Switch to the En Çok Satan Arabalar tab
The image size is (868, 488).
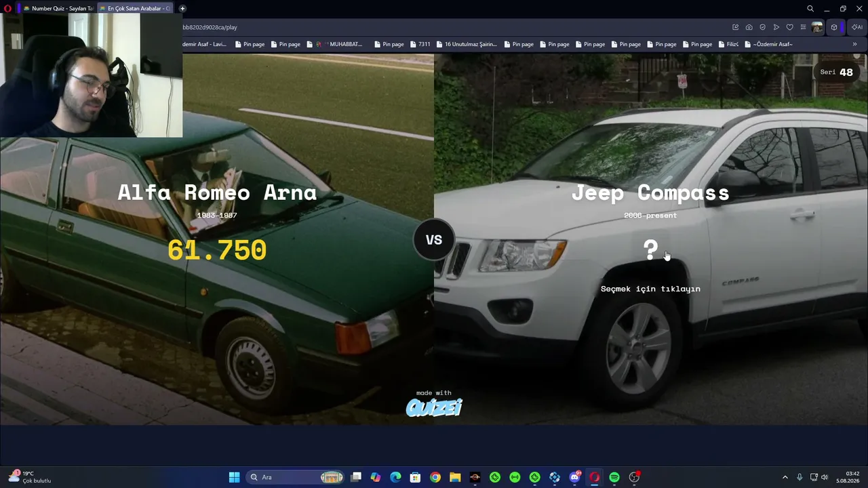pyautogui.click(x=135, y=8)
